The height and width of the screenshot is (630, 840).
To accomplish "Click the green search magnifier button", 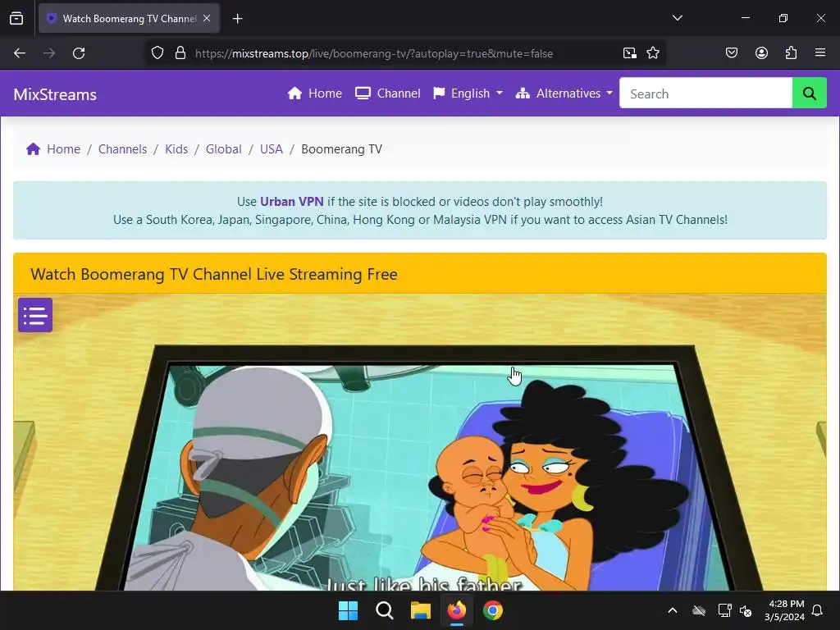I will (809, 94).
